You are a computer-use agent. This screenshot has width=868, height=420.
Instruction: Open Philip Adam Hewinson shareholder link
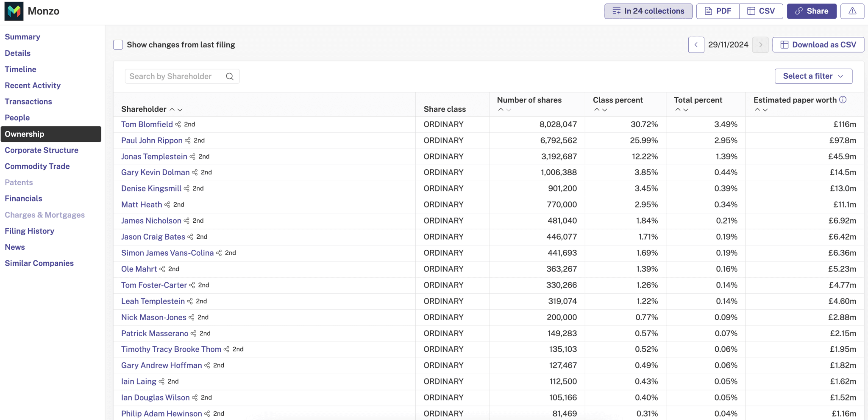point(161,414)
